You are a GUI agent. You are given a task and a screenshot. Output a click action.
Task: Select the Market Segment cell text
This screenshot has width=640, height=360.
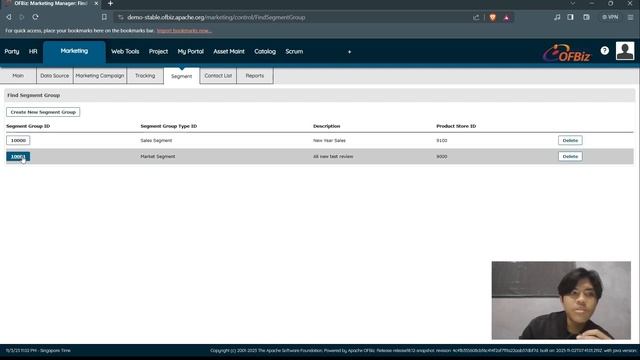tap(158, 156)
